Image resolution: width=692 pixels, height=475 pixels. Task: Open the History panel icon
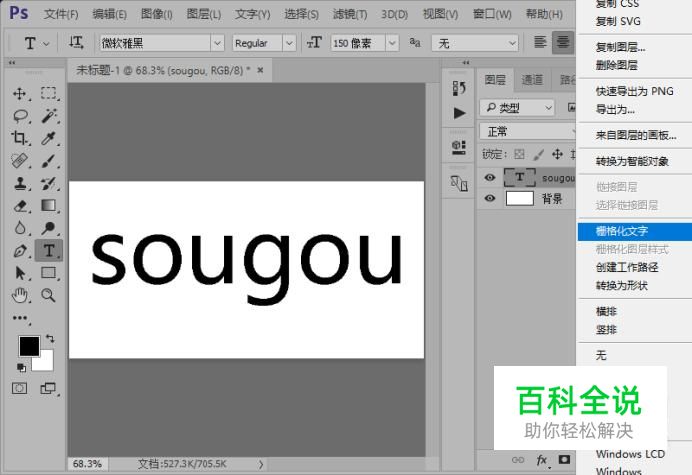pos(459,88)
